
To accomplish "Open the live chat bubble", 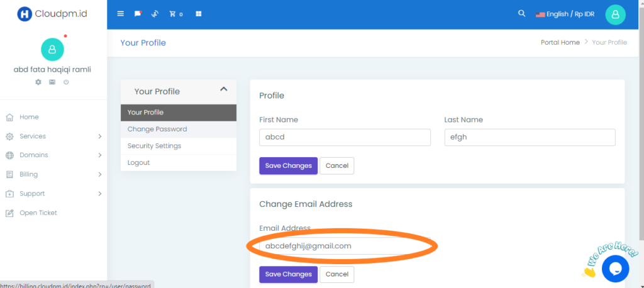I will (x=615, y=269).
